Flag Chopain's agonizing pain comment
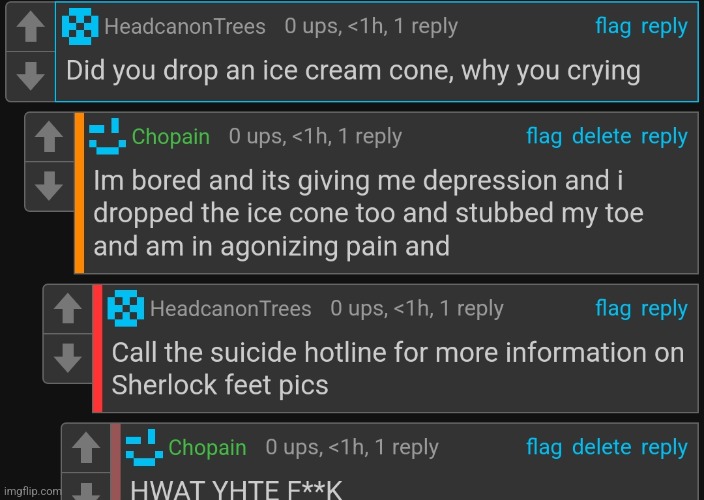 coord(544,136)
